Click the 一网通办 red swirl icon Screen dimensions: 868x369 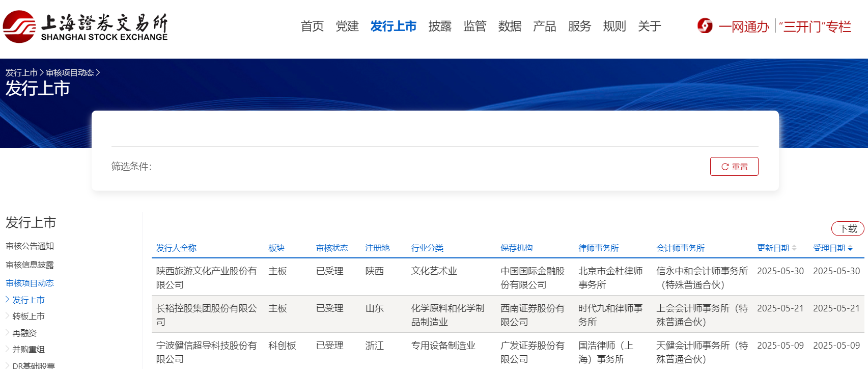(x=705, y=26)
